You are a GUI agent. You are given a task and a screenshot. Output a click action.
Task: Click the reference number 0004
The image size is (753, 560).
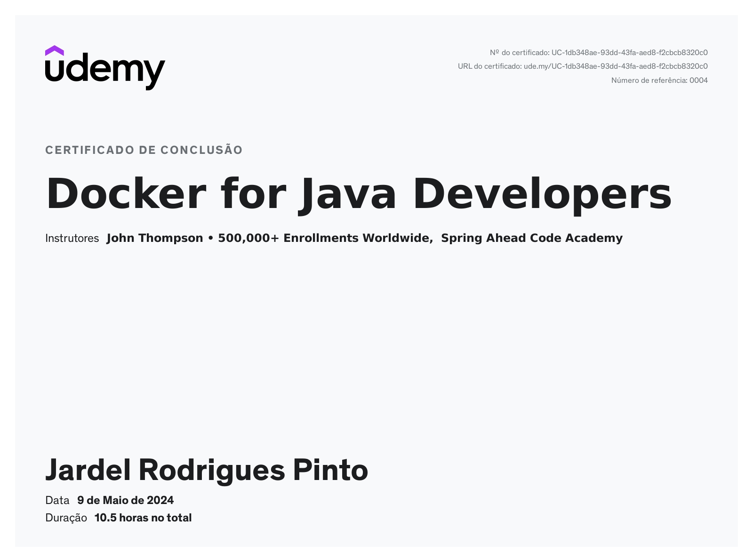point(699,80)
